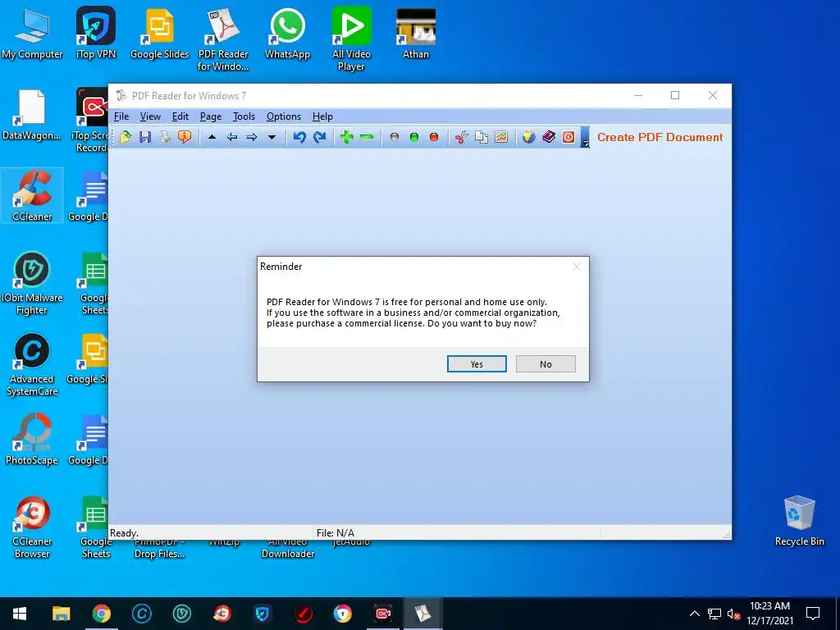Click the chart image icon in the toolbar
Screen dimensions: 840x630
pyautogui.click(x=501, y=137)
